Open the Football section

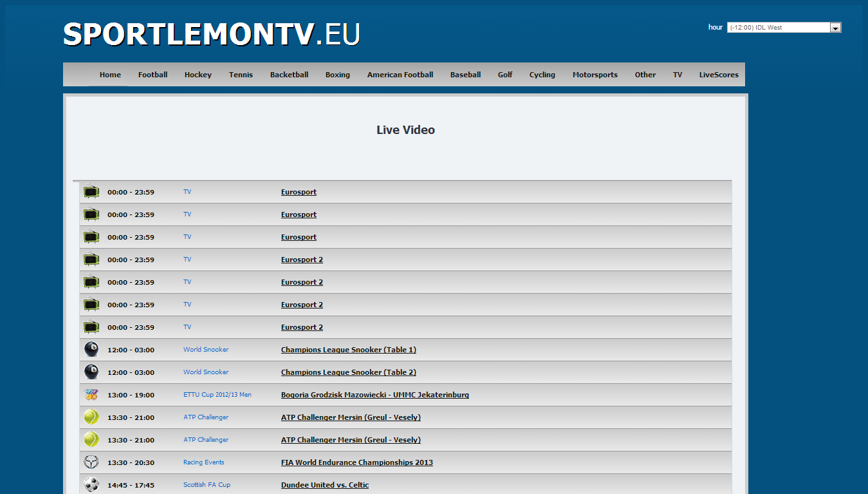coord(152,75)
